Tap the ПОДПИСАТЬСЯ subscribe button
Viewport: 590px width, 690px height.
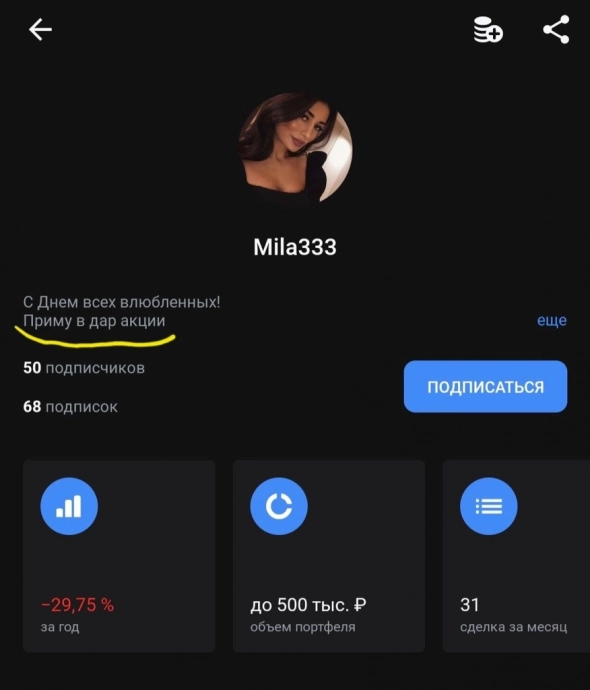point(485,386)
